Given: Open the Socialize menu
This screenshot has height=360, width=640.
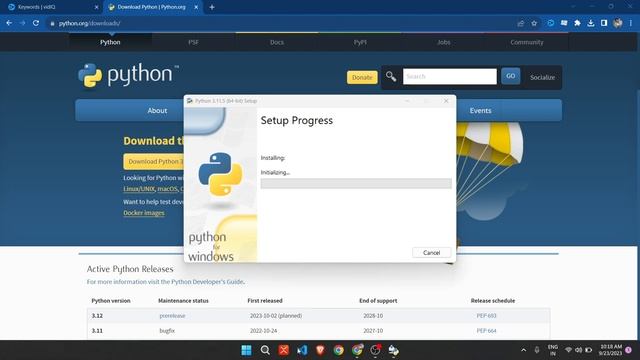Looking at the screenshot, I should pyautogui.click(x=542, y=77).
